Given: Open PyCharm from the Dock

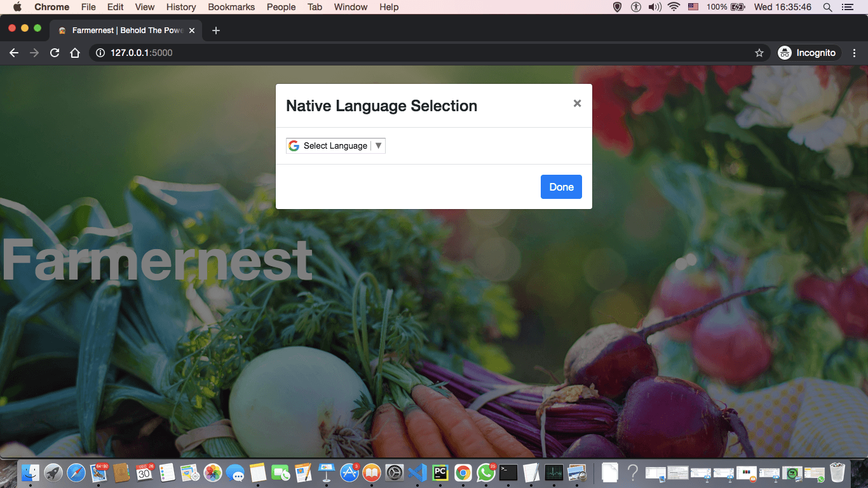Looking at the screenshot, I should point(440,472).
